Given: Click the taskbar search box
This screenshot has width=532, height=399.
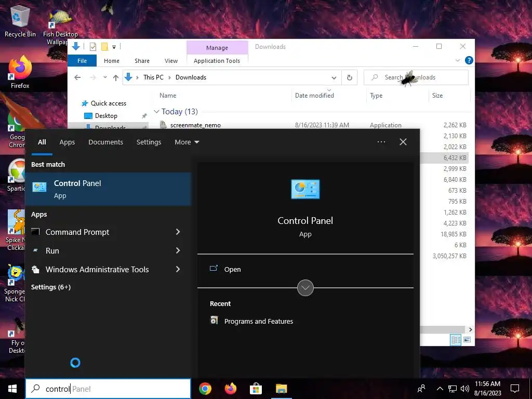Looking at the screenshot, I should [x=108, y=389].
